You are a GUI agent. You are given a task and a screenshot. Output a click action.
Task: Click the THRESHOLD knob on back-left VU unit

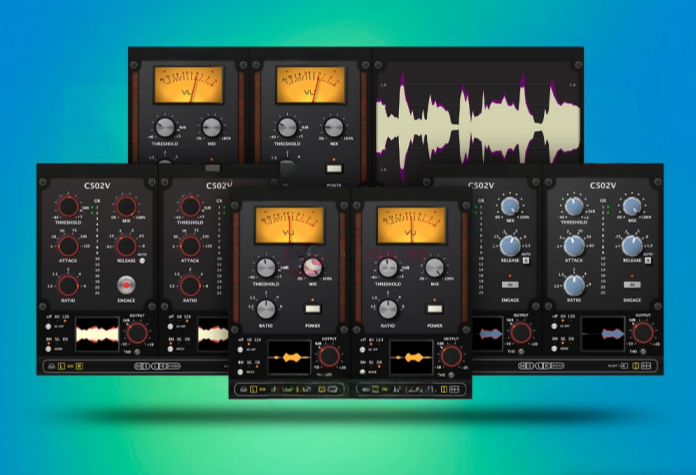[x=165, y=127]
